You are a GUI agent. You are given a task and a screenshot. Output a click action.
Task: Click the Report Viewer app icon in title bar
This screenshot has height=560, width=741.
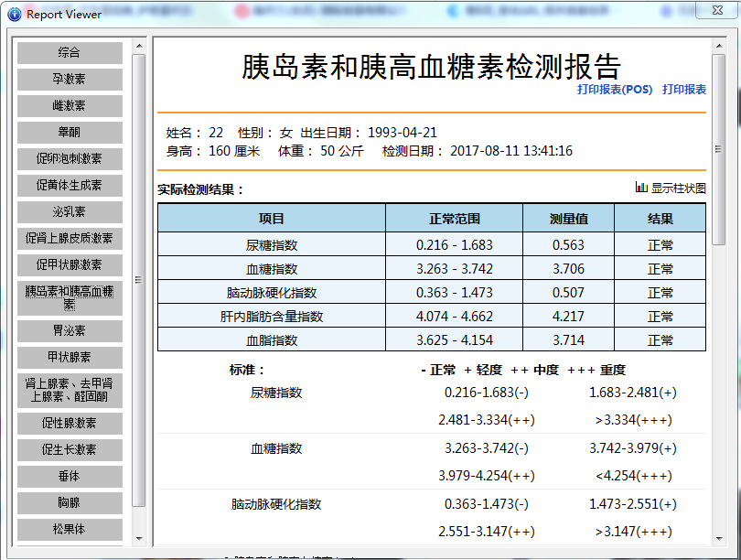pos(15,15)
